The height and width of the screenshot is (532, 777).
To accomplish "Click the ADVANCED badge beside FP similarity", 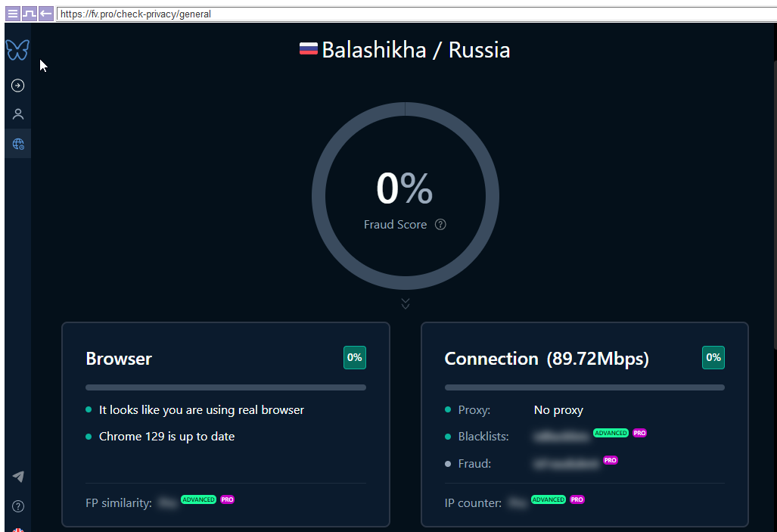I will coord(198,499).
